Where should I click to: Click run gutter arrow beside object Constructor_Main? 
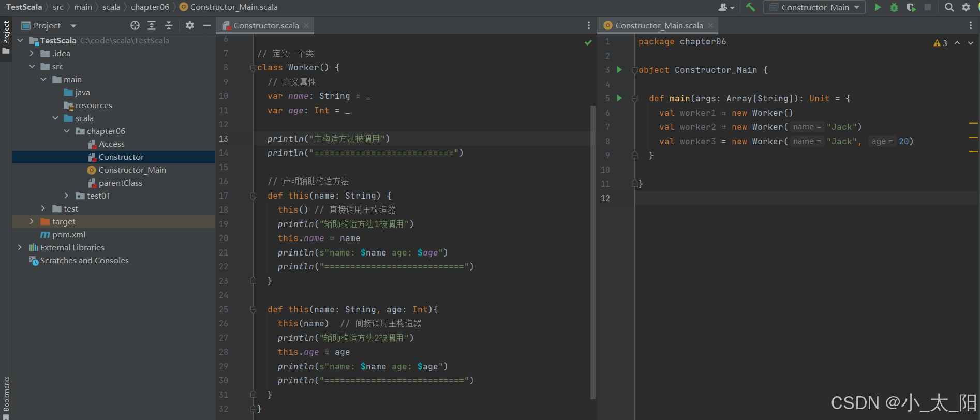click(619, 70)
